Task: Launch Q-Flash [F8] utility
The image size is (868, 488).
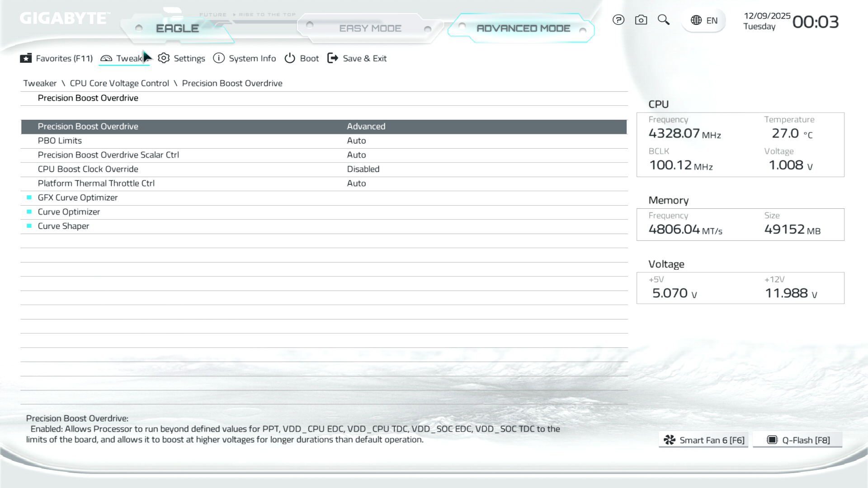Action: 797,440
